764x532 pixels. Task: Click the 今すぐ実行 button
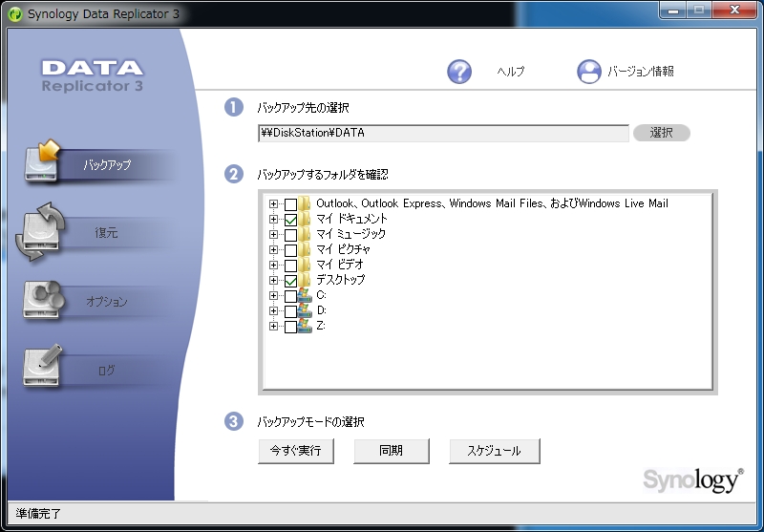[x=296, y=451]
